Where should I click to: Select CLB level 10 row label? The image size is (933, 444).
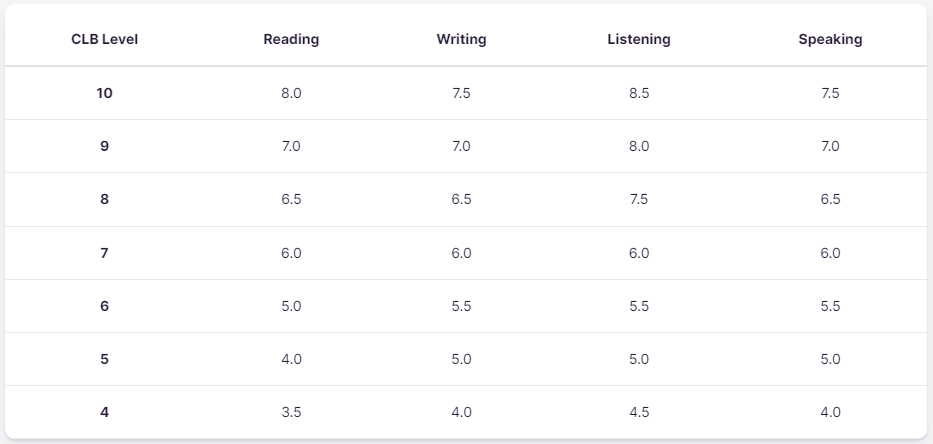(x=104, y=93)
